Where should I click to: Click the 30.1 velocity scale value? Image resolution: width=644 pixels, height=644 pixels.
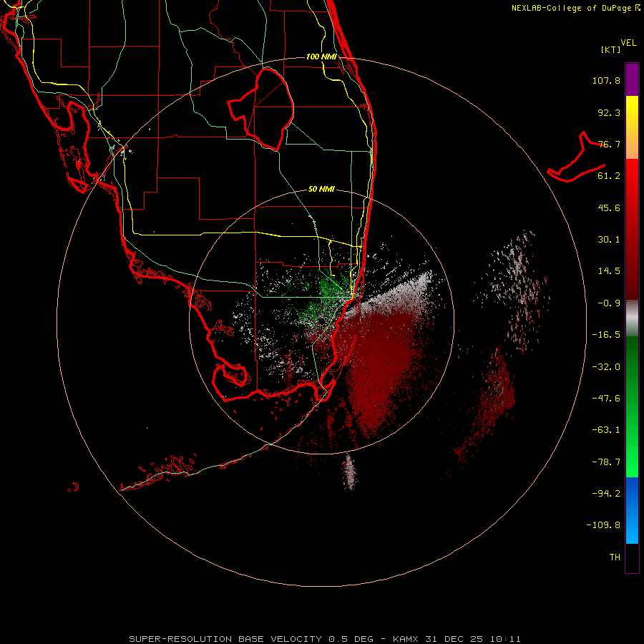pyautogui.click(x=609, y=240)
